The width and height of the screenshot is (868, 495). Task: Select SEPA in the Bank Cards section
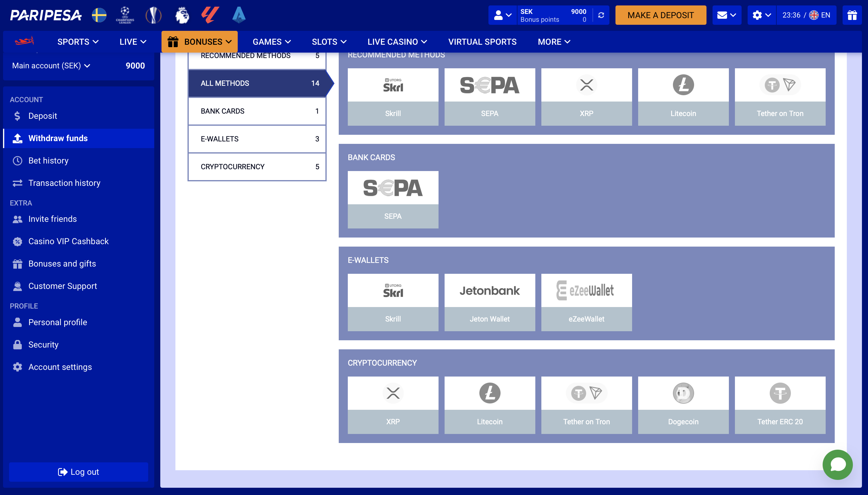393,199
